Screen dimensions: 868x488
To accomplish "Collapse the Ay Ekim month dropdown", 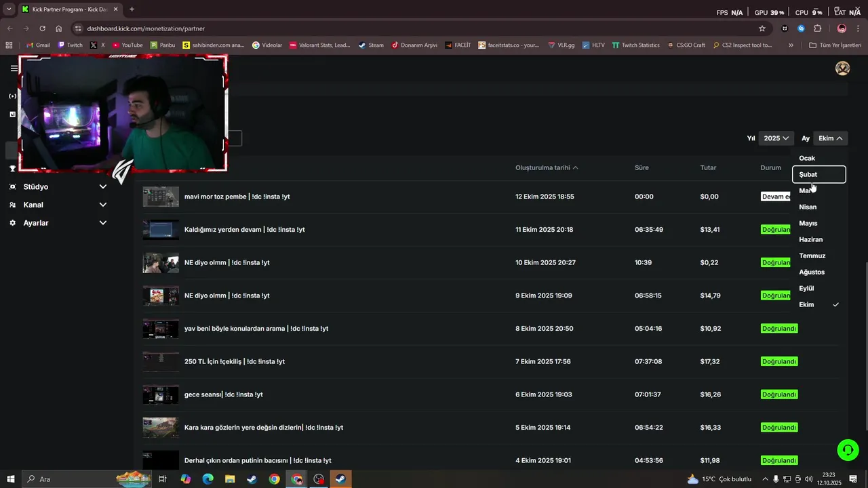I will pos(830,138).
